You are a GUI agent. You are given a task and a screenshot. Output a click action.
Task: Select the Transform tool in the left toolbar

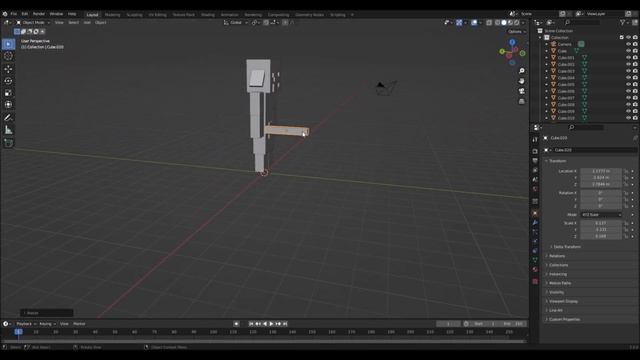pyautogui.click(x=8, y=105)
